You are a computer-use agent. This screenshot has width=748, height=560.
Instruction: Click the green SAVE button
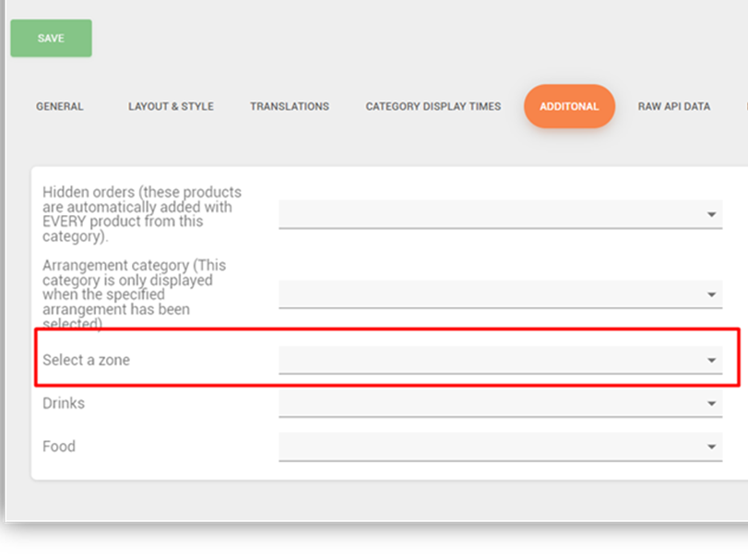[x=51, y=39]
